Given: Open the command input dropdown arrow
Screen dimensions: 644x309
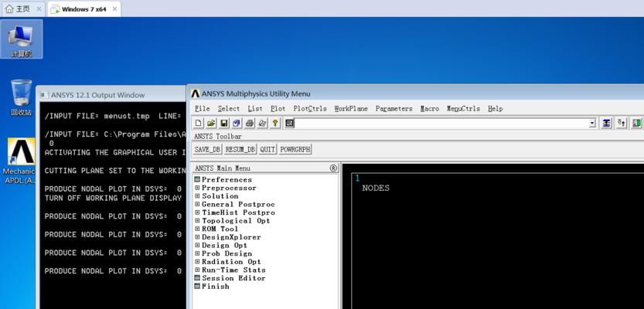Looking at the screenshot, I should (592, 123).
